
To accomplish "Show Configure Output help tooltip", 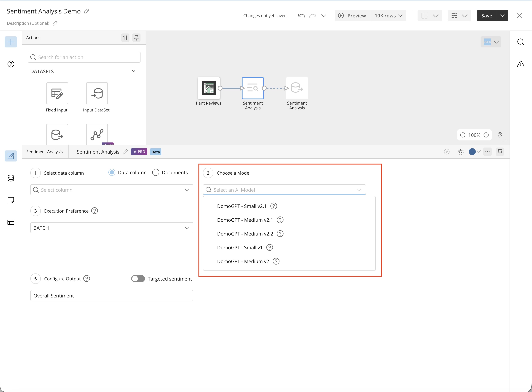I will [87, 279].
